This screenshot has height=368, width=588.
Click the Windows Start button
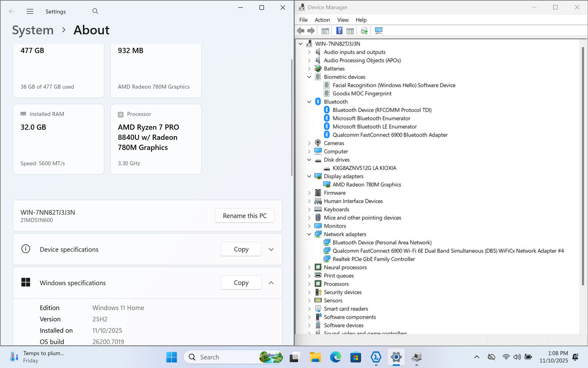[x=171, y=357]
